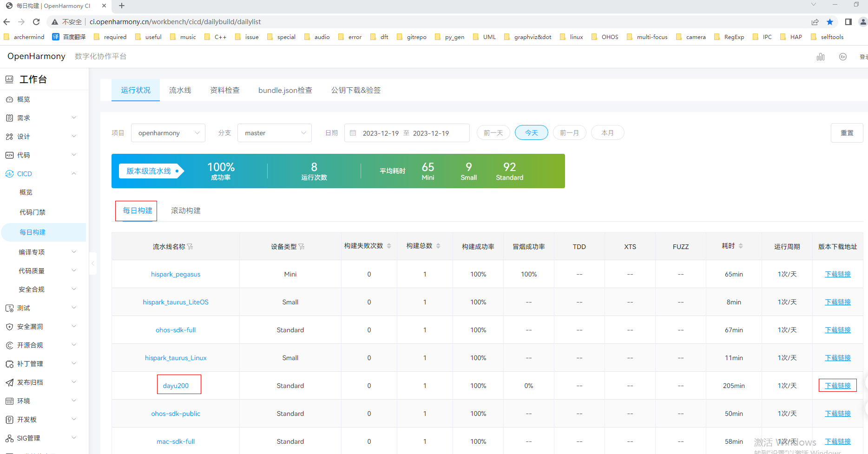The image size is (868, 454).
Task: Switch language with the En icon
Action: click(843, 57)
